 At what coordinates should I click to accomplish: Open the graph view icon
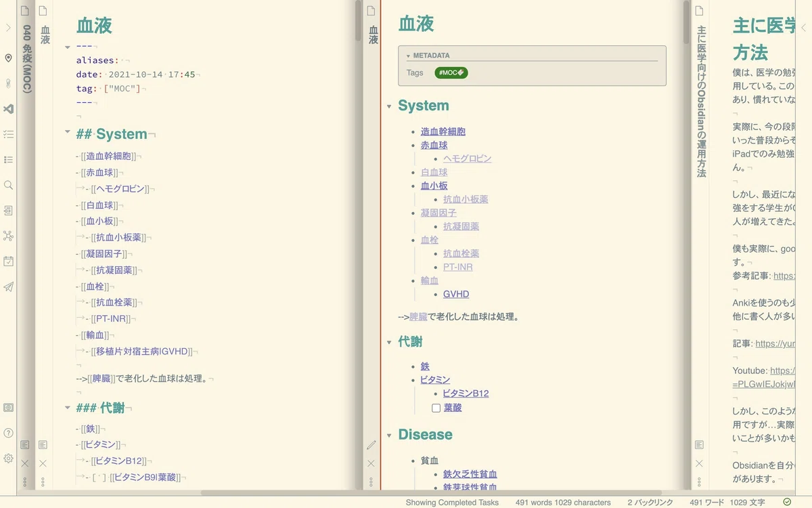8,236
